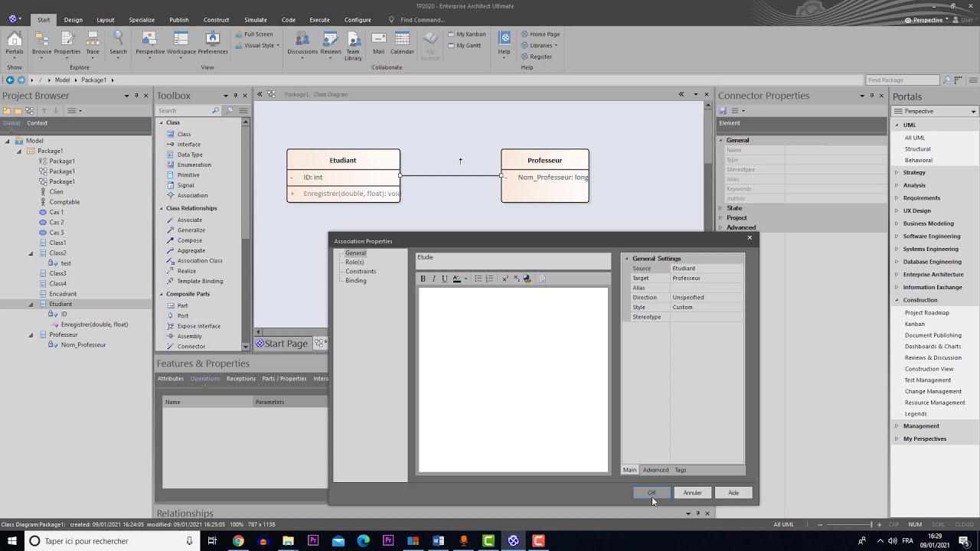The width and height of the screenshot is (980, 551).
Task: Open the Start Page diagram tab
Action: click(281, 344)
